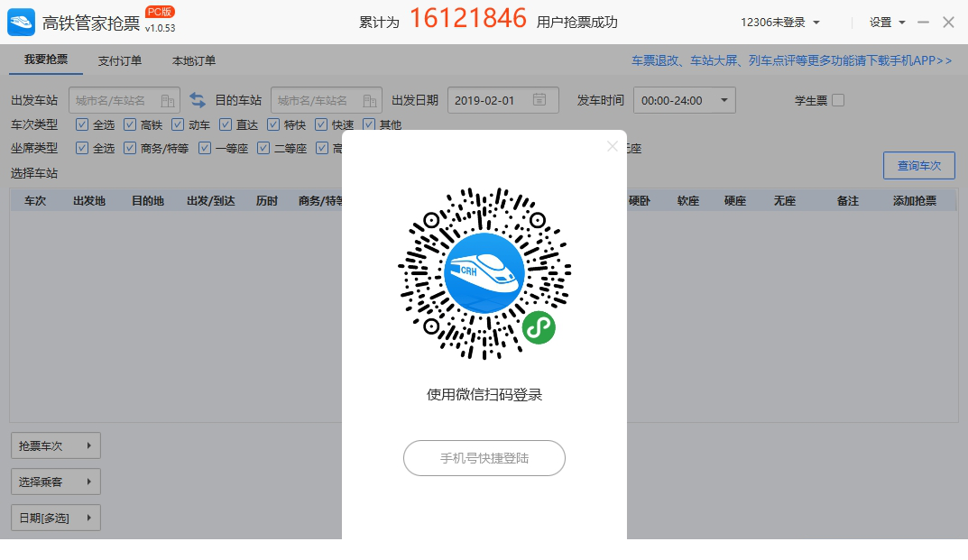Click the 目的地 column header
The width and height of the screenshot is (968, 560).
coord(148,201)
